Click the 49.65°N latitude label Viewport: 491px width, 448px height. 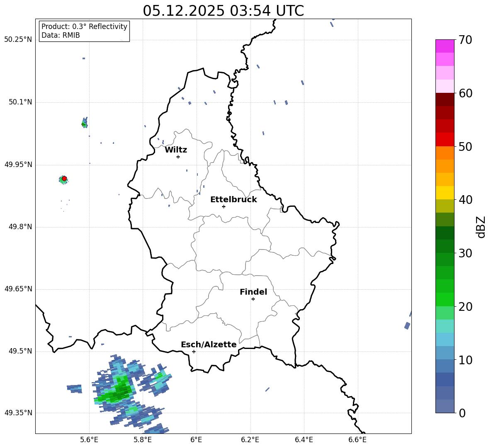[18, 289]
